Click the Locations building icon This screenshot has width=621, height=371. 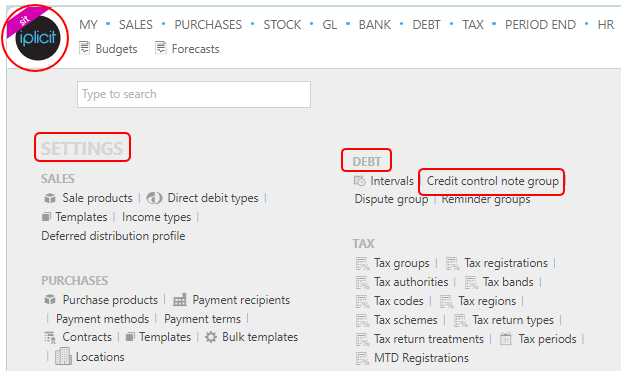coord(63,356)
